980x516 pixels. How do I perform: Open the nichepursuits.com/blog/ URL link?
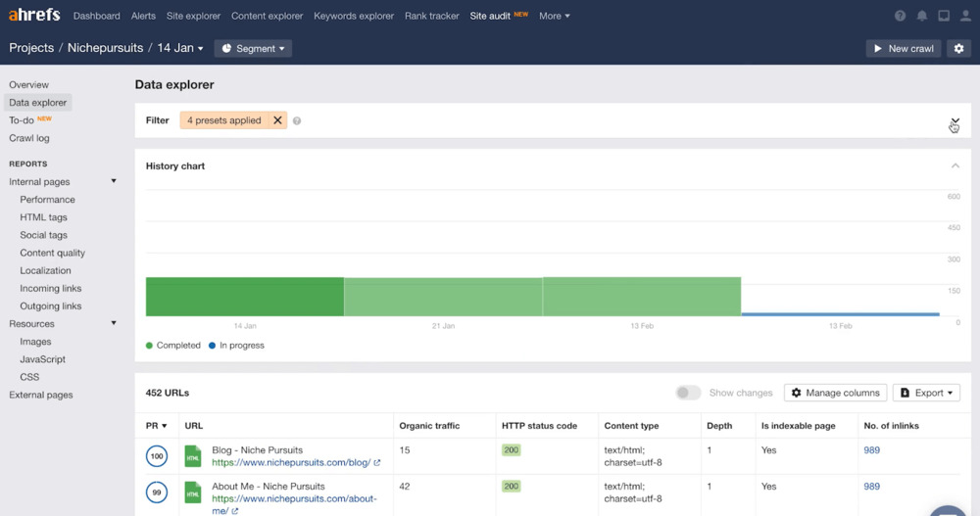coord(291,463)
